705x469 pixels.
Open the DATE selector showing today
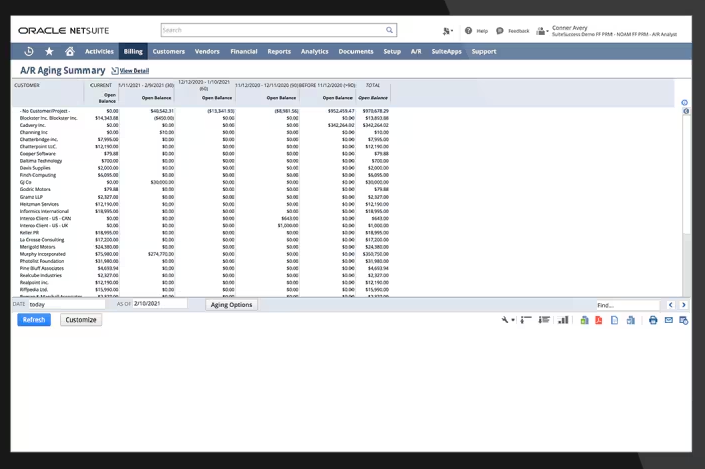click(x=67, y=304)
